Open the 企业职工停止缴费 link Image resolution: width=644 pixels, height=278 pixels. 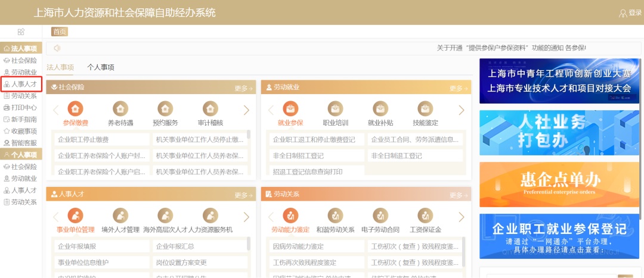click(83, 139)
